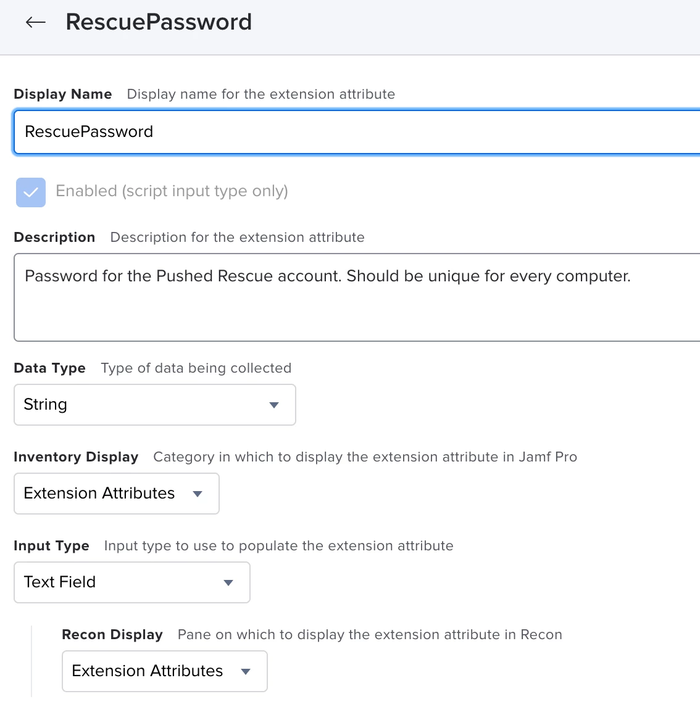Open the Inventory Display dropdown
Viewport: 700px width, 728px height.
coord(117,494)
